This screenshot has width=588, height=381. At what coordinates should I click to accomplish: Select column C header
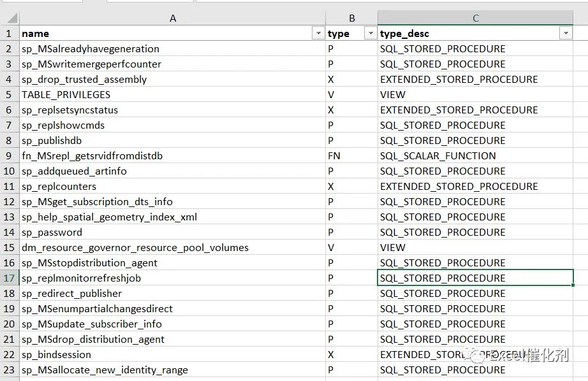click(476, 18)
